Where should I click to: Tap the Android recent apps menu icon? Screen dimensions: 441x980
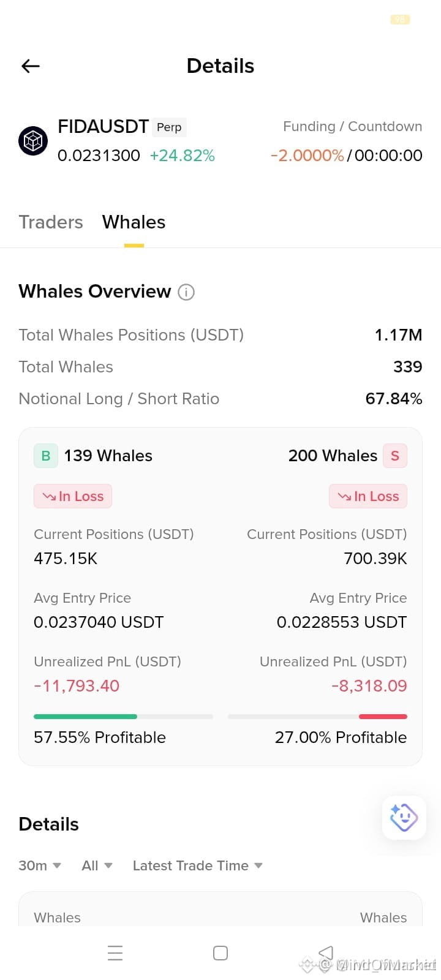tap(115, 953)
